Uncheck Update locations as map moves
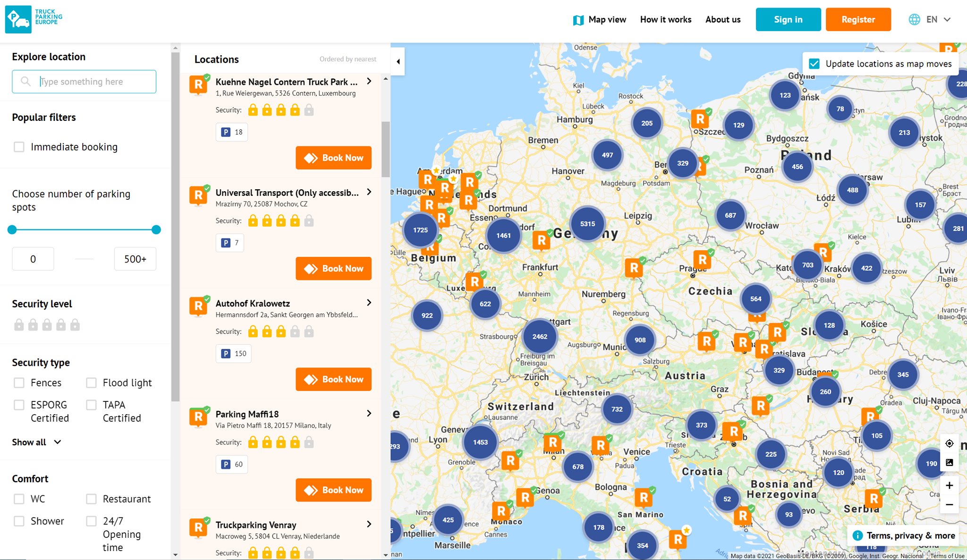Screen dimensions: 967x560 pos(814,64)
